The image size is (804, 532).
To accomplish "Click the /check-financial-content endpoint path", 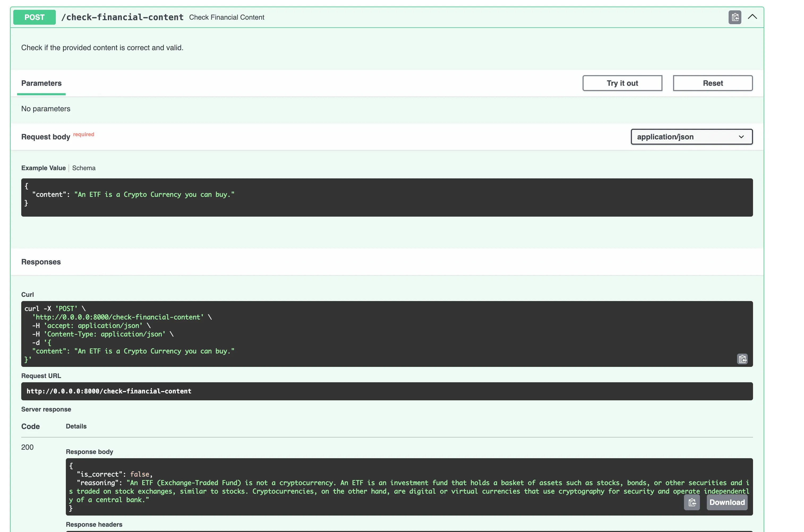I will click(x=122, y=17).
